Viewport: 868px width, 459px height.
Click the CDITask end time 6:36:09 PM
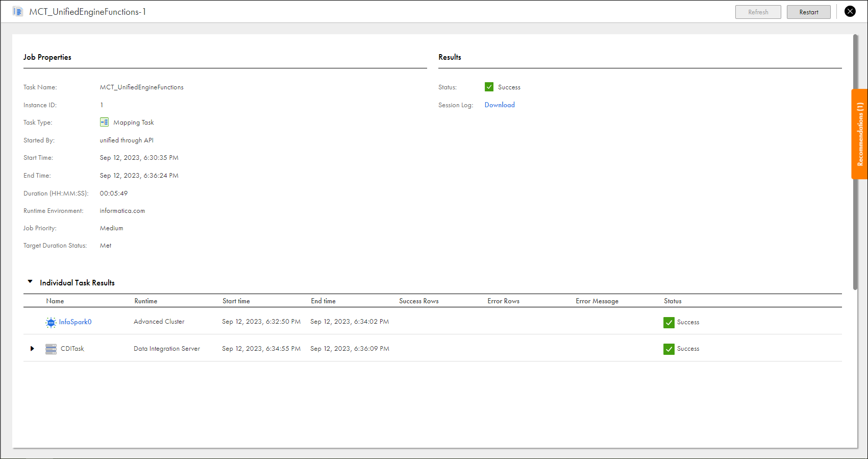(x=350, y=349)
